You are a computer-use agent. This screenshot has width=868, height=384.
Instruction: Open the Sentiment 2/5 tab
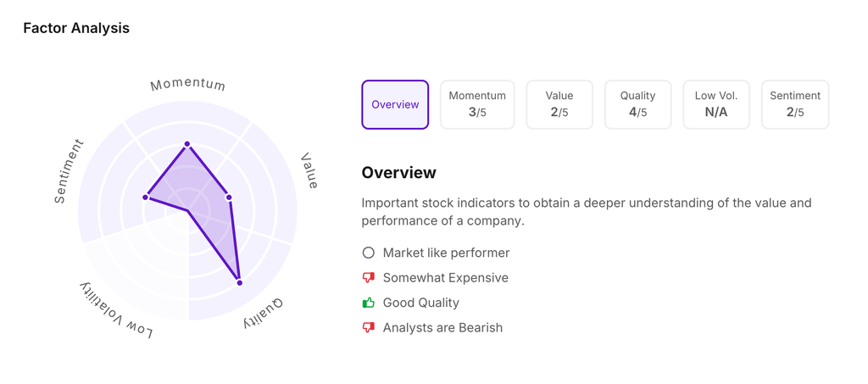(795, 104)
